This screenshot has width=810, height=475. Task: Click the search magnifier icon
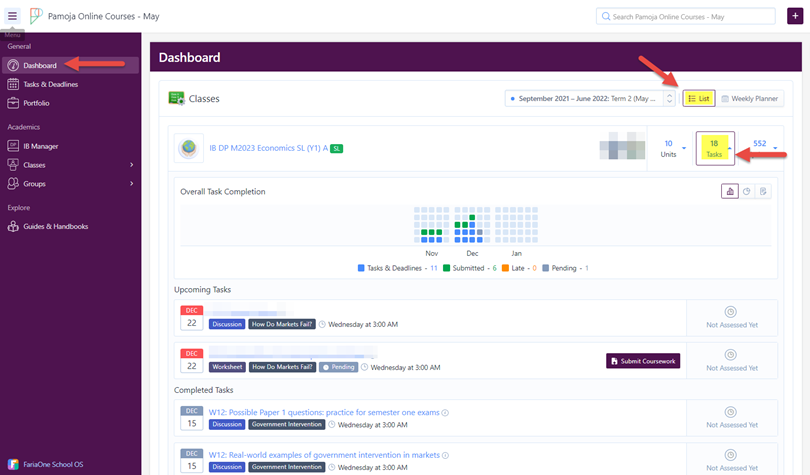(x=606, y=17)
